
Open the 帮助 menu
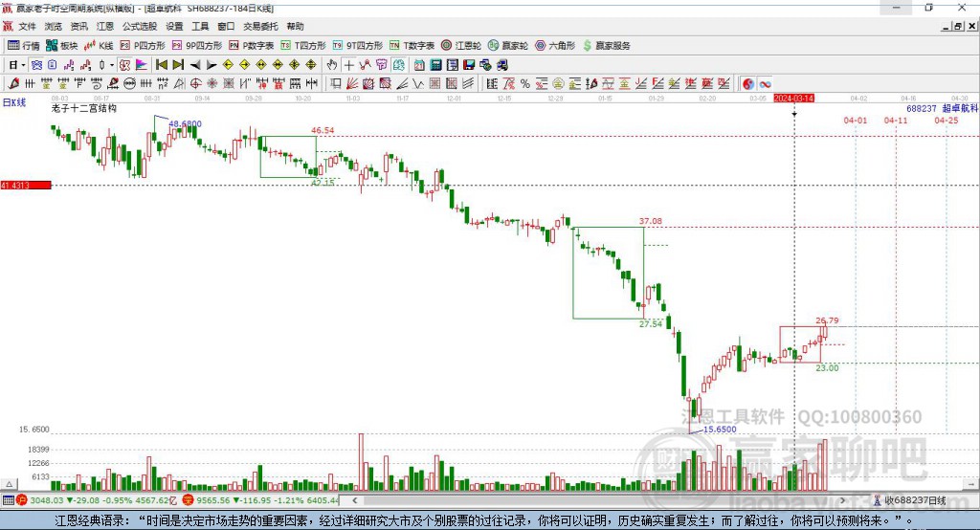click(x=295, y=26)
